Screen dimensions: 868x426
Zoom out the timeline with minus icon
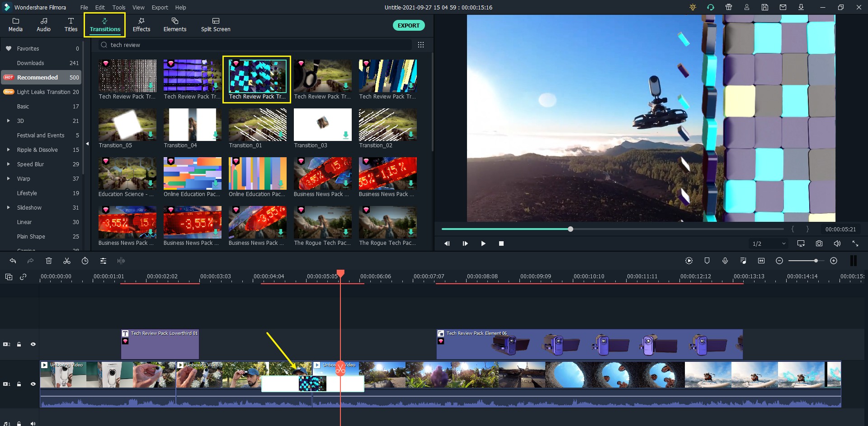coord(779,261)
